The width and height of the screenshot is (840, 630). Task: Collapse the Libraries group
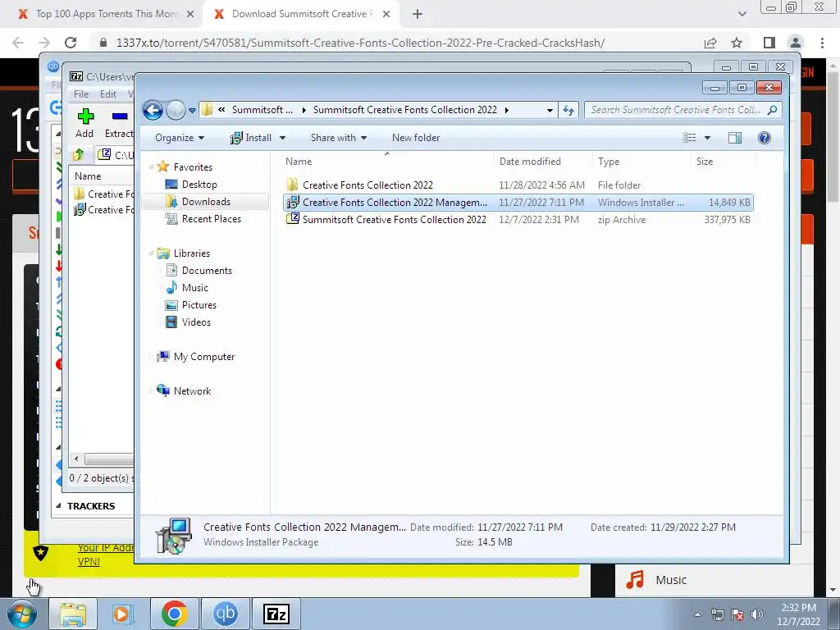[151, 253]
